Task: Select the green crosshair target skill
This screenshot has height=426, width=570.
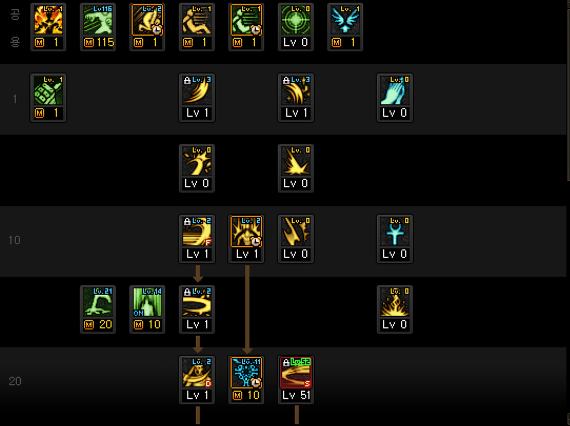Action: coord(296,27)
